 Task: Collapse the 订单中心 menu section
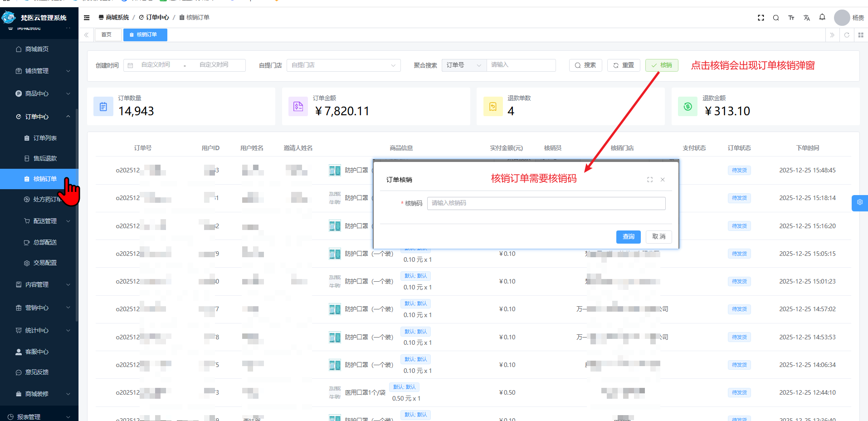click(x=39, y=117)
